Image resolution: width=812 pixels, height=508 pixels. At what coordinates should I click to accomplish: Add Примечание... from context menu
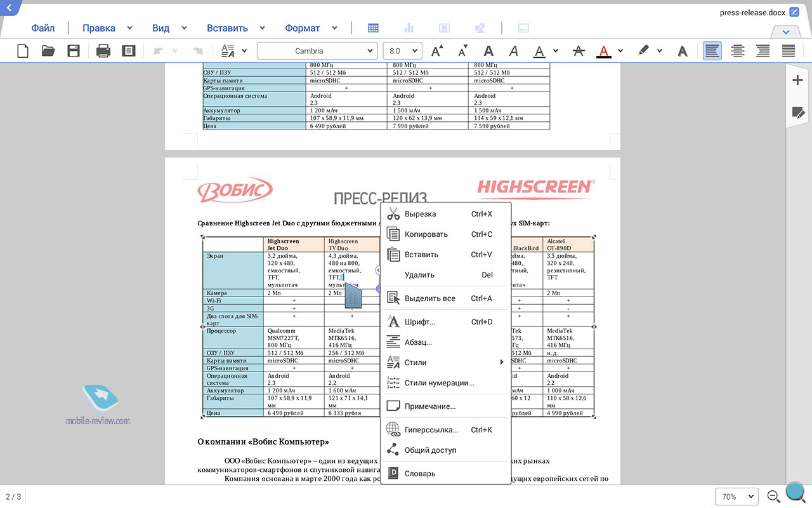445,406
